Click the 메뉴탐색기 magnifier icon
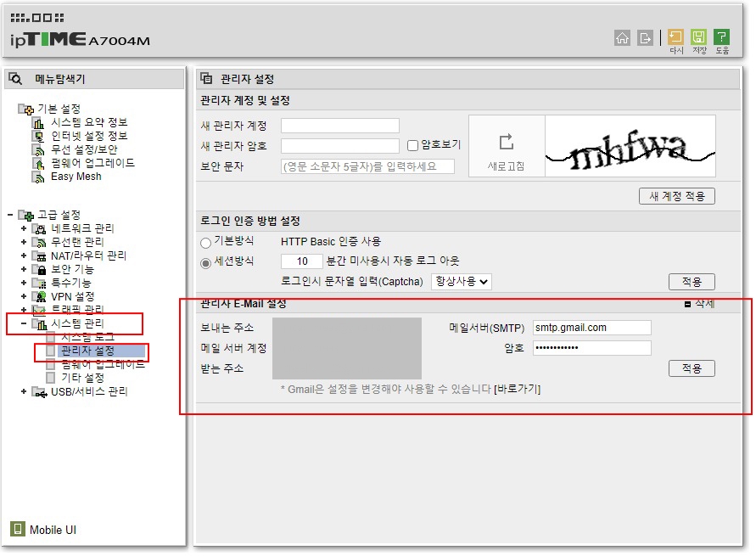Screen dimensions: 756x556 point(15,79)
